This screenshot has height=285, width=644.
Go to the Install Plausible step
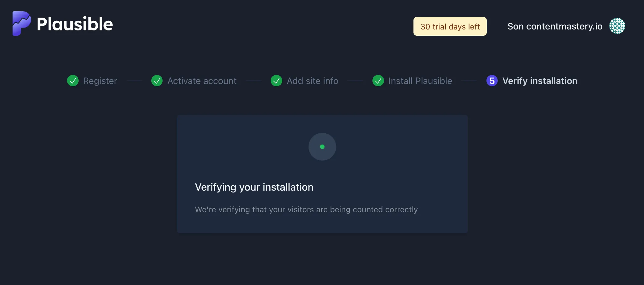click(x=420, y=81)
